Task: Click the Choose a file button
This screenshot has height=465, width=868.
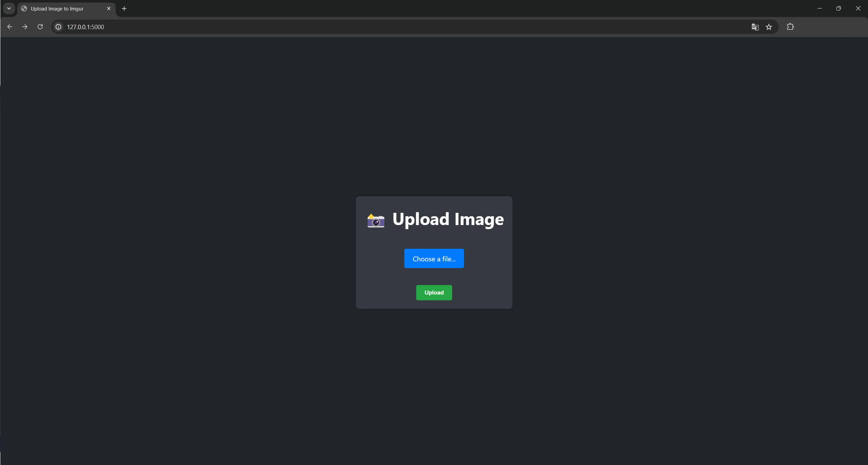Action: tap(434, 259)
